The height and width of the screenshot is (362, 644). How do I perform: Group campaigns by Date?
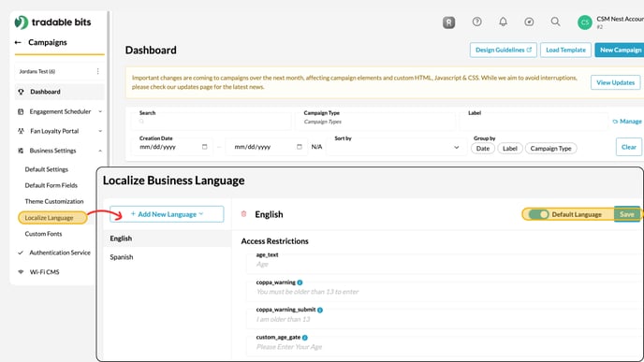pos(483,148)
